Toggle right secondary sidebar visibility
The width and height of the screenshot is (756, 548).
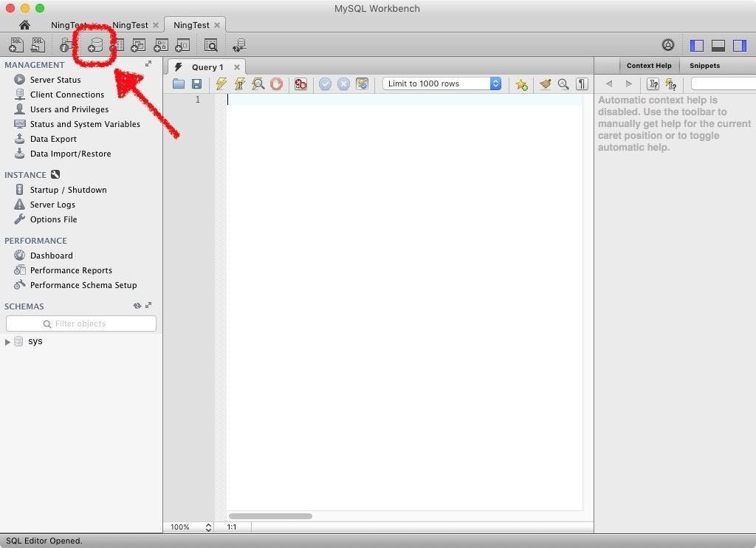click(x=740, y=45)
